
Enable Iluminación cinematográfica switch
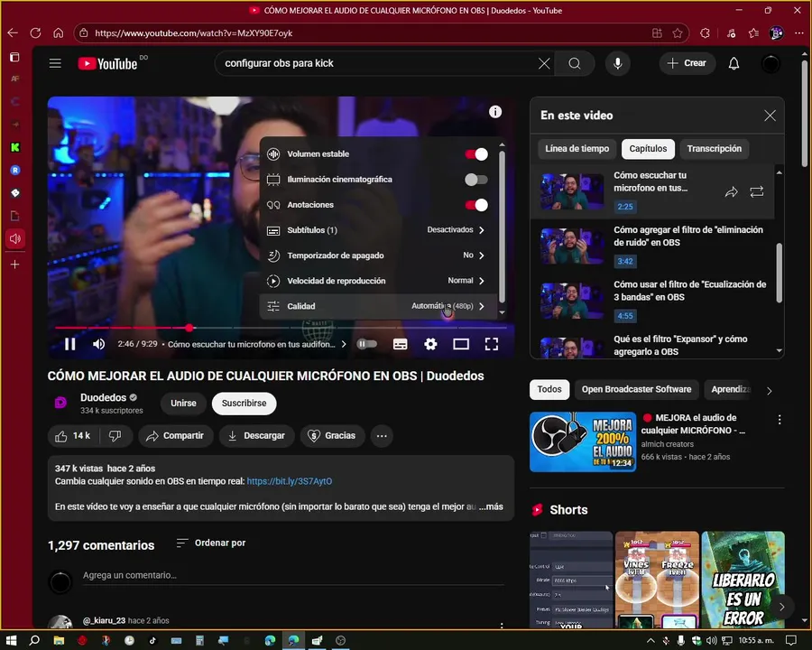(475, 180)
